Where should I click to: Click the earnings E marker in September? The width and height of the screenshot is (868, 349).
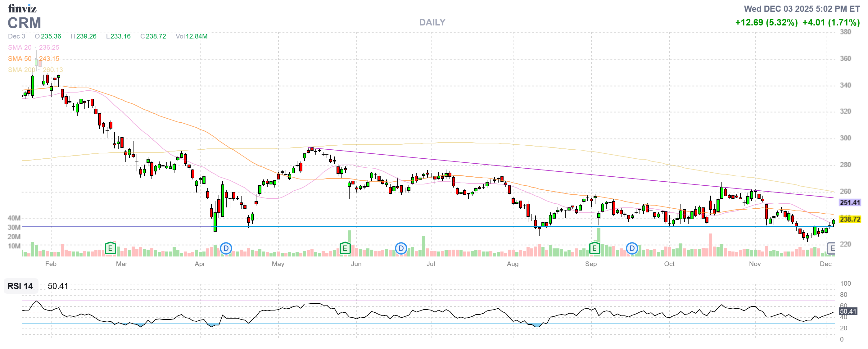pos(594,249)
